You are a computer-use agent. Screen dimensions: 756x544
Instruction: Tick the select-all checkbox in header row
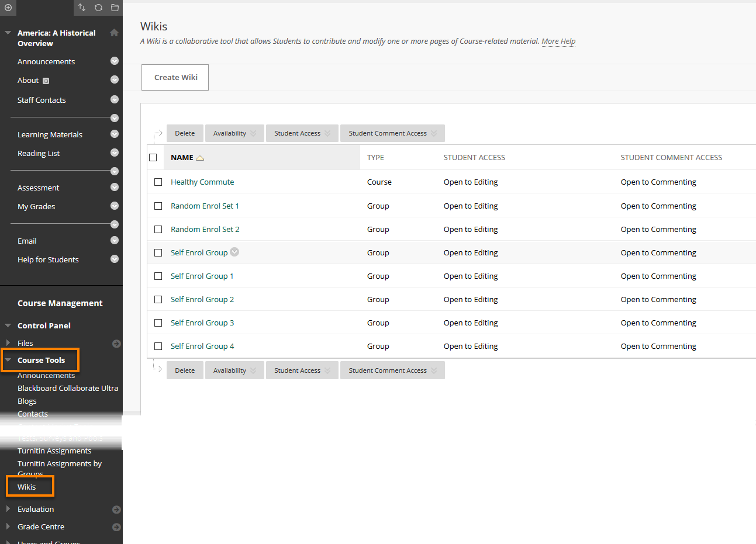(x=153, y=157)
